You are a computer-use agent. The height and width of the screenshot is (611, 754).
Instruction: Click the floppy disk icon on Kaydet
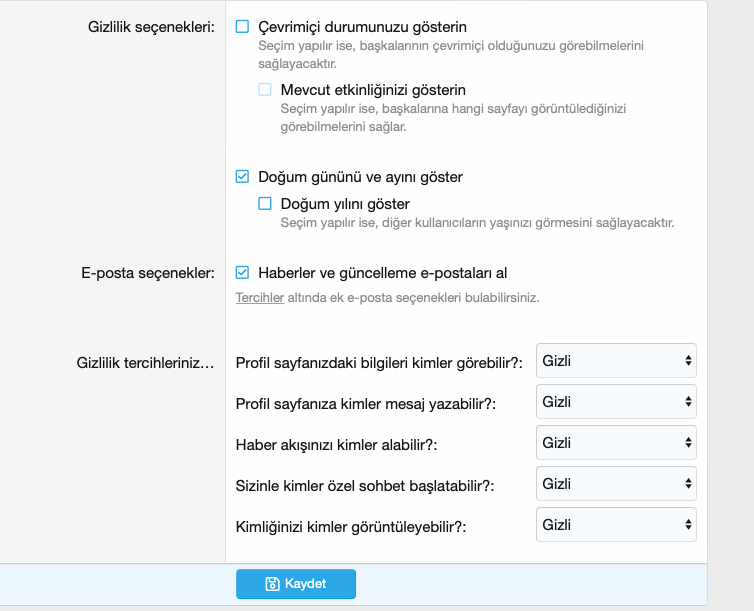pos(272,584)
